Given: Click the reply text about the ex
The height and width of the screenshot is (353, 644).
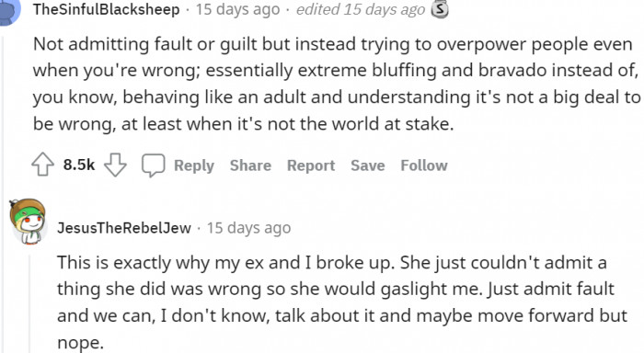Looking at the screenshot, I should tap(342, 302).
